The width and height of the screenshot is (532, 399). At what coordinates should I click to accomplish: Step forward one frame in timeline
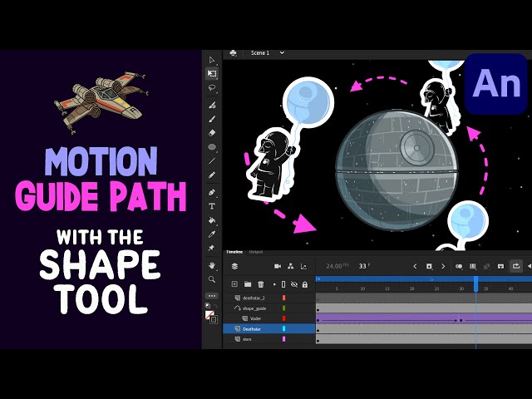coord(443,266)
